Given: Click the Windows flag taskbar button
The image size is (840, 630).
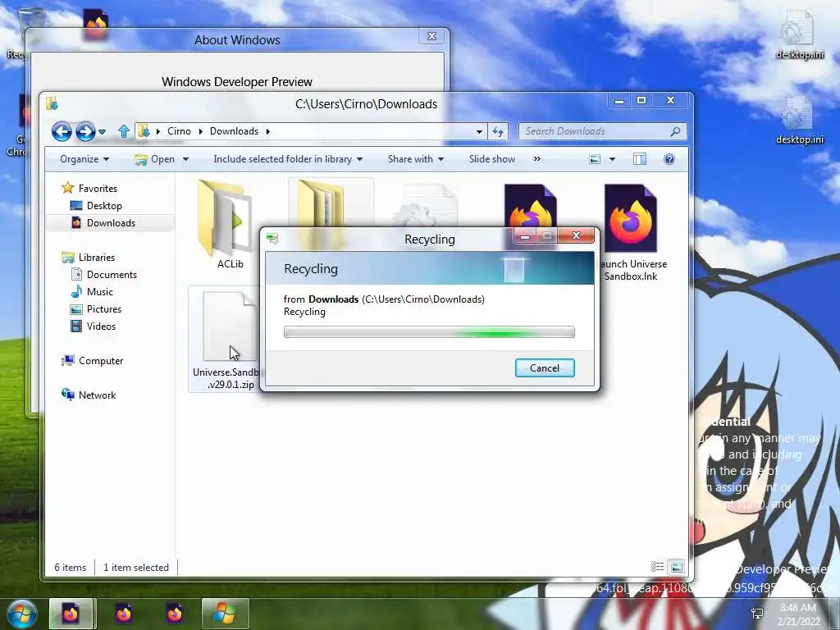Looking at the screenshot, I should pyautogui.click(x=225, y=614).
